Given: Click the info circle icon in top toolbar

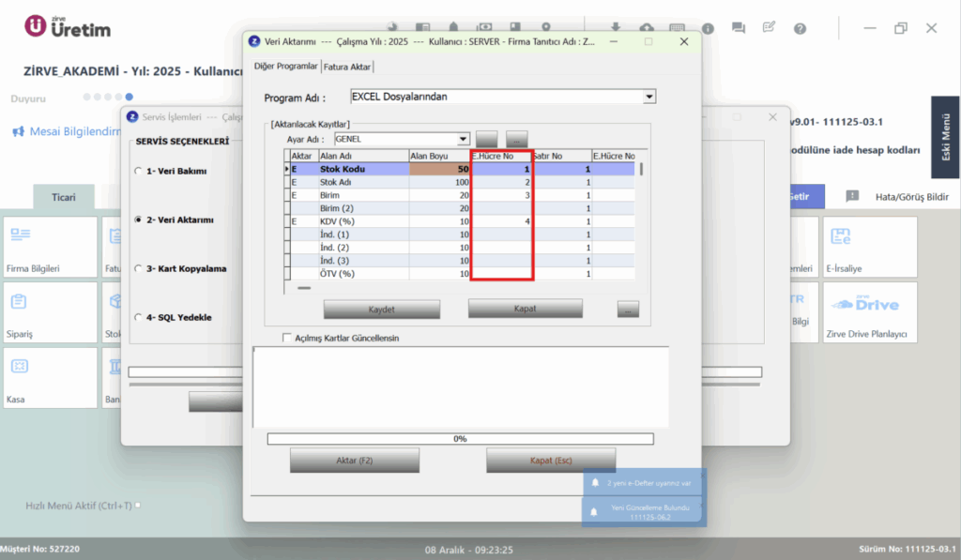Looking at the screenshot, I should (x=708, y=29).
